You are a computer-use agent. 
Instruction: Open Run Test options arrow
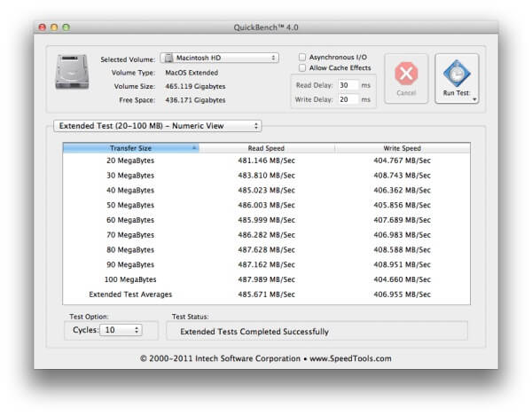[x=474, y=99]
